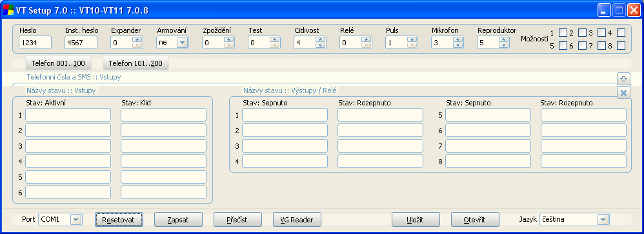
Task: Open the VG Reader button
Action: point(297,220)
